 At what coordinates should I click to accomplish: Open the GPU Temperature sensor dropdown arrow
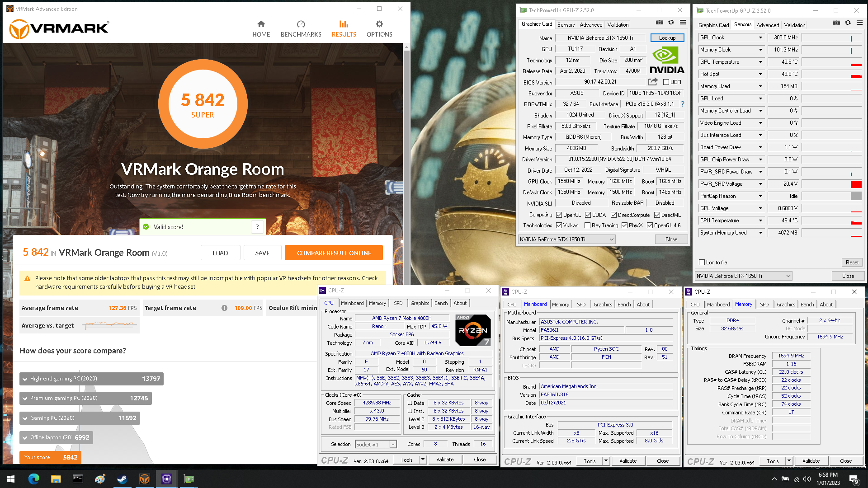[760, 62]
